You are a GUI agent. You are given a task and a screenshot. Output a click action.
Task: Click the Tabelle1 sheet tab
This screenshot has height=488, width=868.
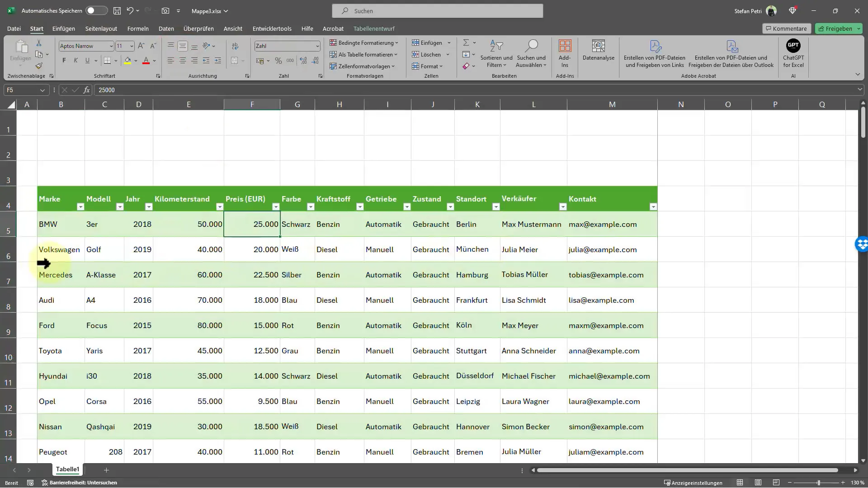click(67, 469)
